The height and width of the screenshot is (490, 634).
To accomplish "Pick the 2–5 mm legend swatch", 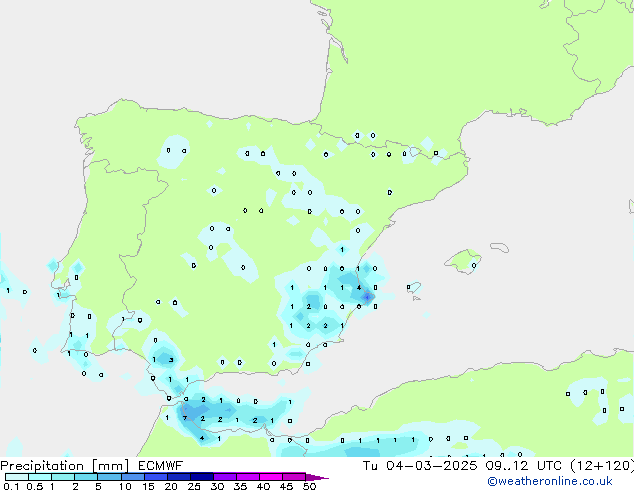I will pos(86,477).
